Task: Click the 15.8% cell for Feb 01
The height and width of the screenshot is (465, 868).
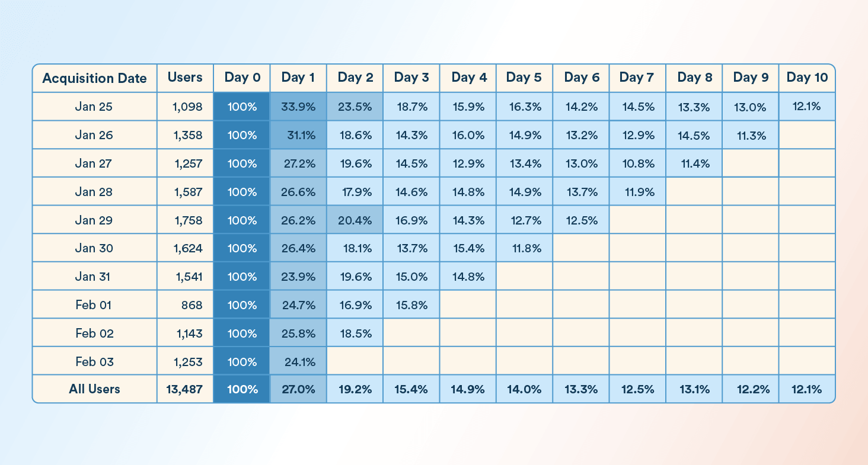Action: pos(411,305)
